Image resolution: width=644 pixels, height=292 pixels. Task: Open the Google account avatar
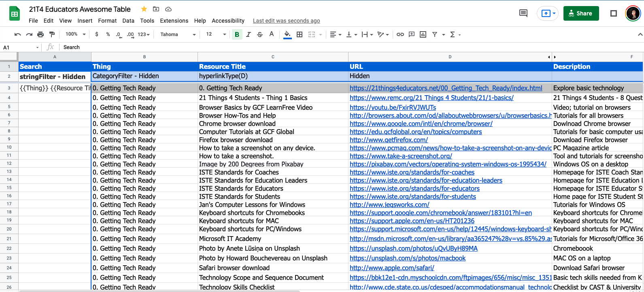pyautogui.click(x=633, y=13)
